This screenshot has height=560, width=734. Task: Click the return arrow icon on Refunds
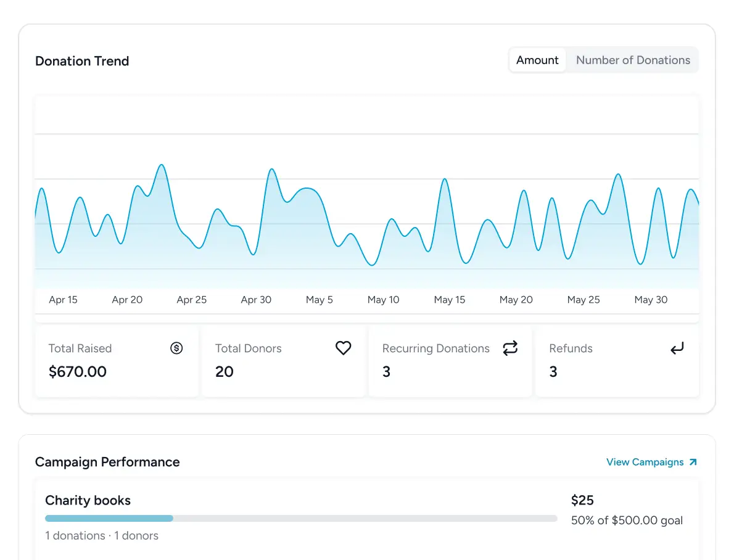click(x=677, y=348)
